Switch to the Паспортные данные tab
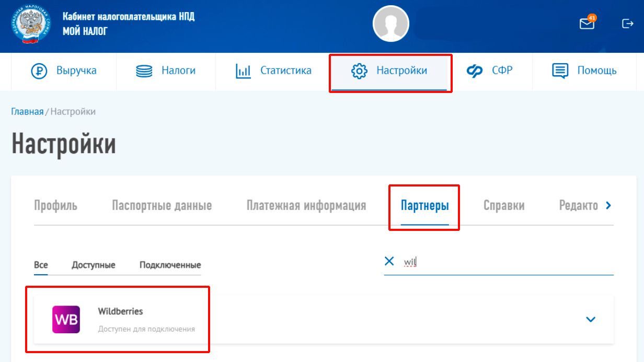The image size is (644, 362). [x=162, y=206]
